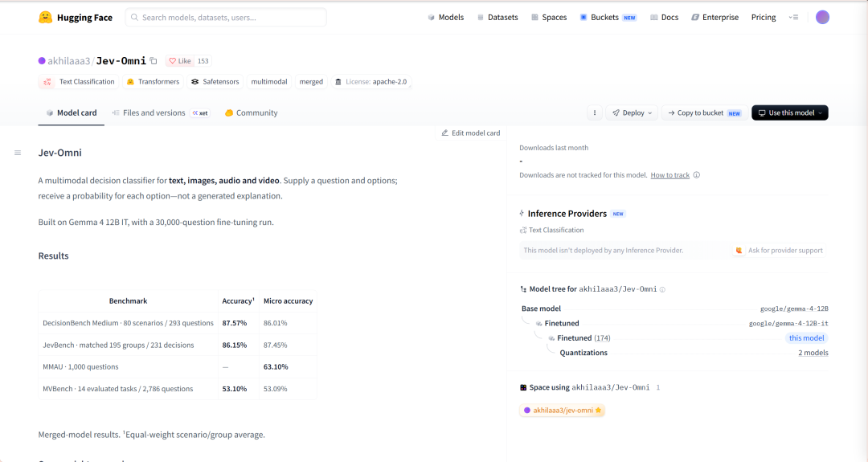Select the Text Classification tag
This screenshot has width=868, height=462.
(x=79, y=82)
